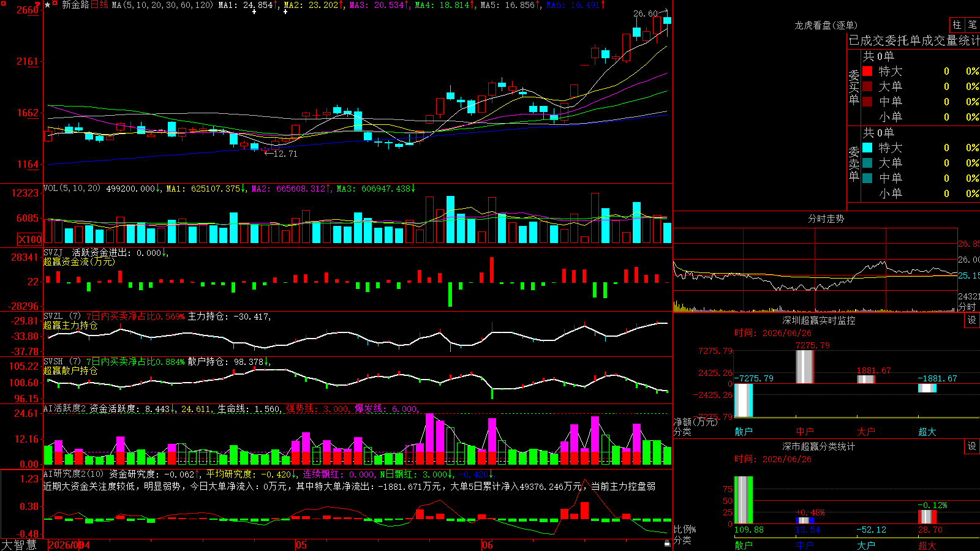Click the dark red 中单 buy-order swatch

[867, 101]
